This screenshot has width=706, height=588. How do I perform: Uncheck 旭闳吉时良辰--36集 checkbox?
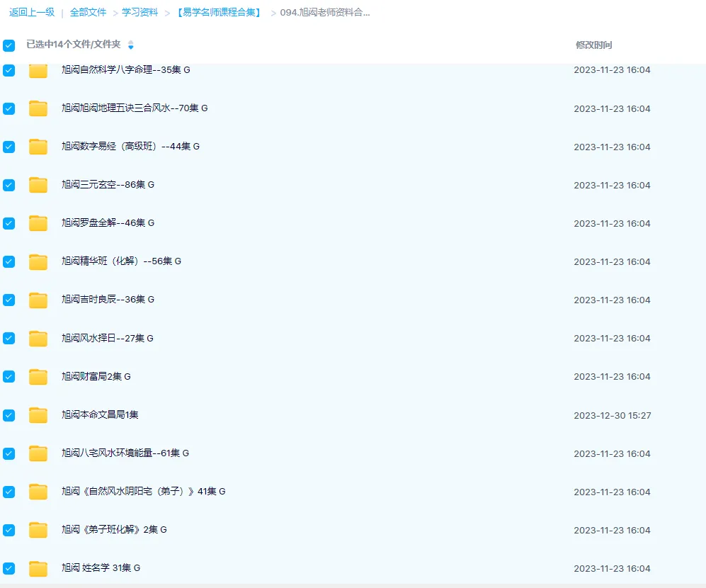[9, 300]
